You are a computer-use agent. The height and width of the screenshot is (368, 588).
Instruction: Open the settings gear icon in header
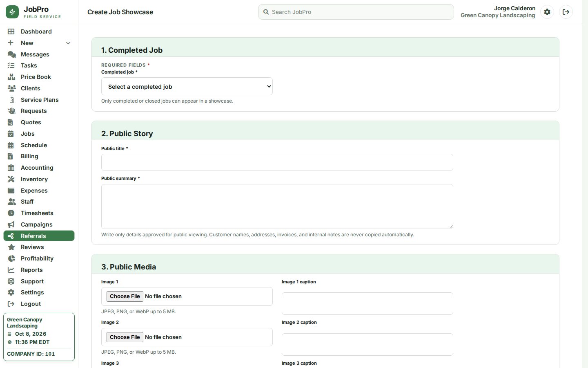pos(547,12)
